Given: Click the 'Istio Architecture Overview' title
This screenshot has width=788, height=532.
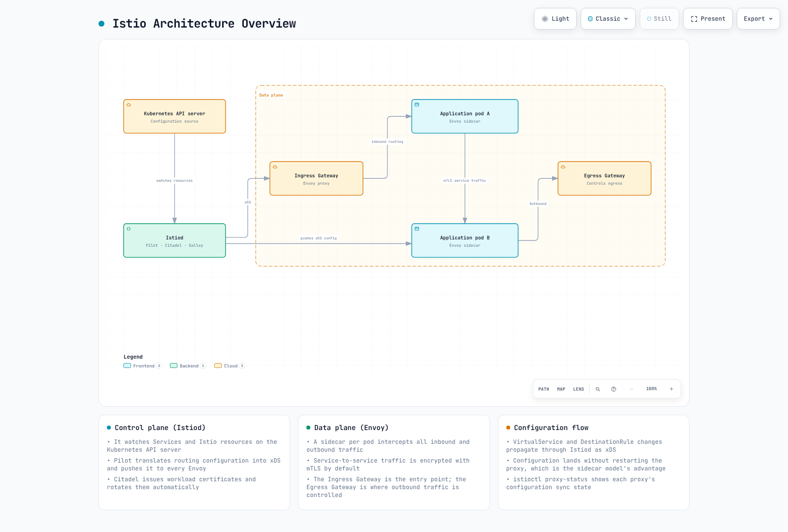Looking at the screenshot, I should pyautogui.click(x=204, y=24).
